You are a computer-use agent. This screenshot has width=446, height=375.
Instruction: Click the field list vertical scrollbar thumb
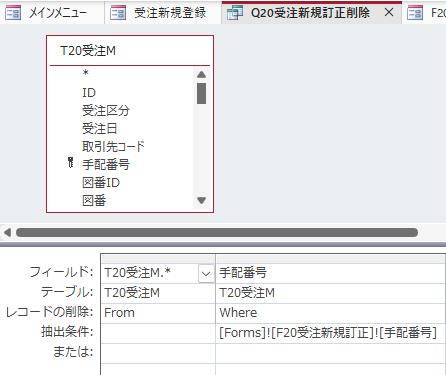[201, 94]
